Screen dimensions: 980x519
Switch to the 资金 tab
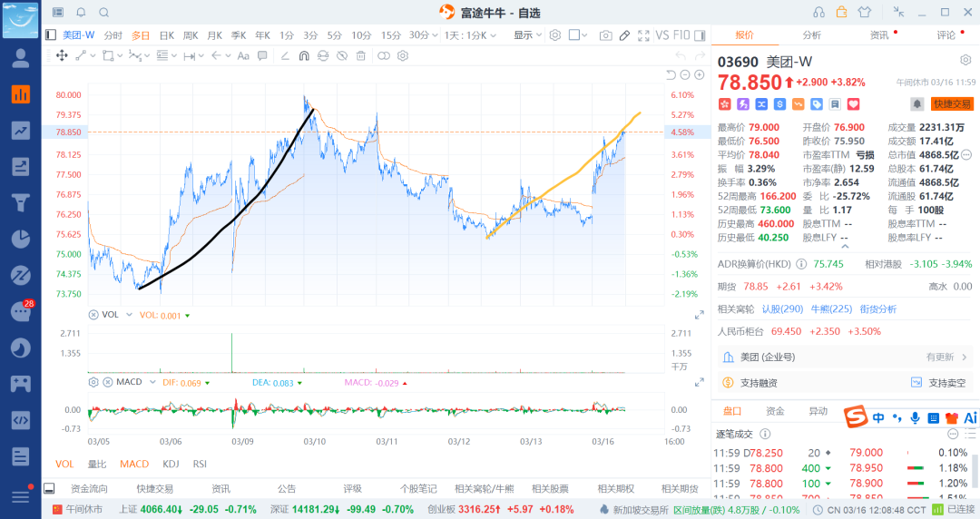[775, 411]
